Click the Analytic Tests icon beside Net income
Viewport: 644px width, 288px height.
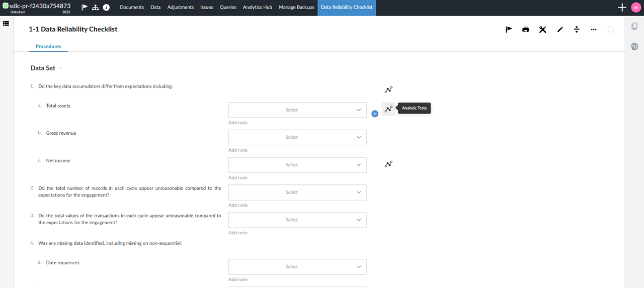pos(388,164)
